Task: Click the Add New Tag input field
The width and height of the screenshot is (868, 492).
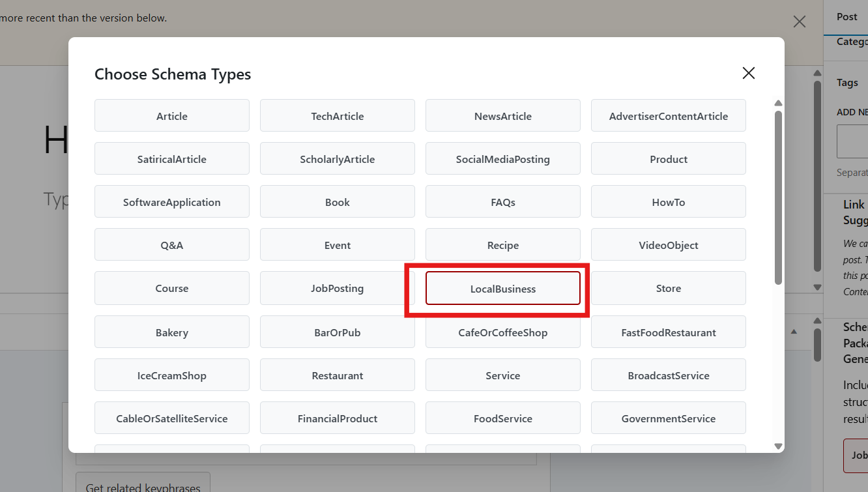Action: 852,141
